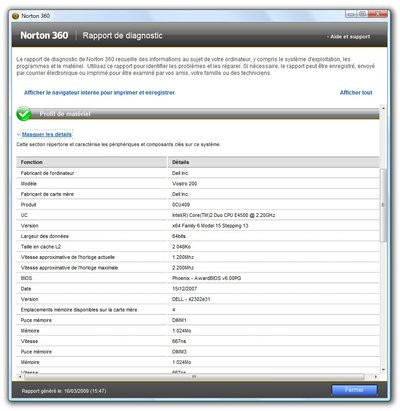Select the Fabricant de carte mère row
Image resolution: width=400 pixels, height=411 pixels.
coord(198,194)
